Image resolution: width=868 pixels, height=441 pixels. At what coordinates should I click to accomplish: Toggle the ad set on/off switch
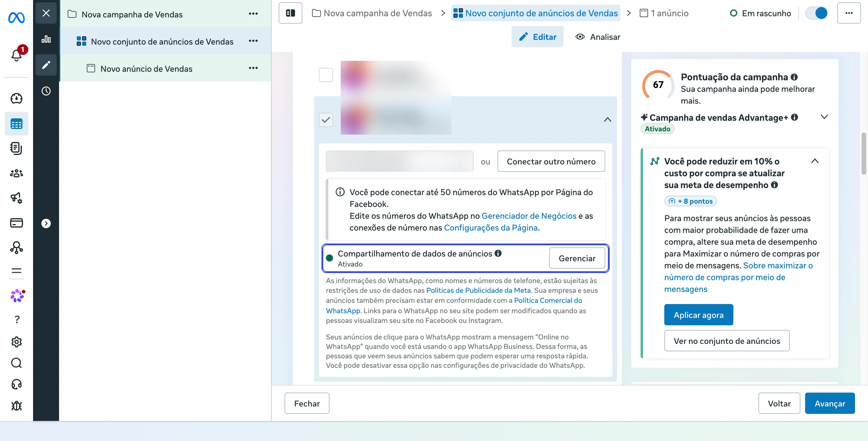816,13
